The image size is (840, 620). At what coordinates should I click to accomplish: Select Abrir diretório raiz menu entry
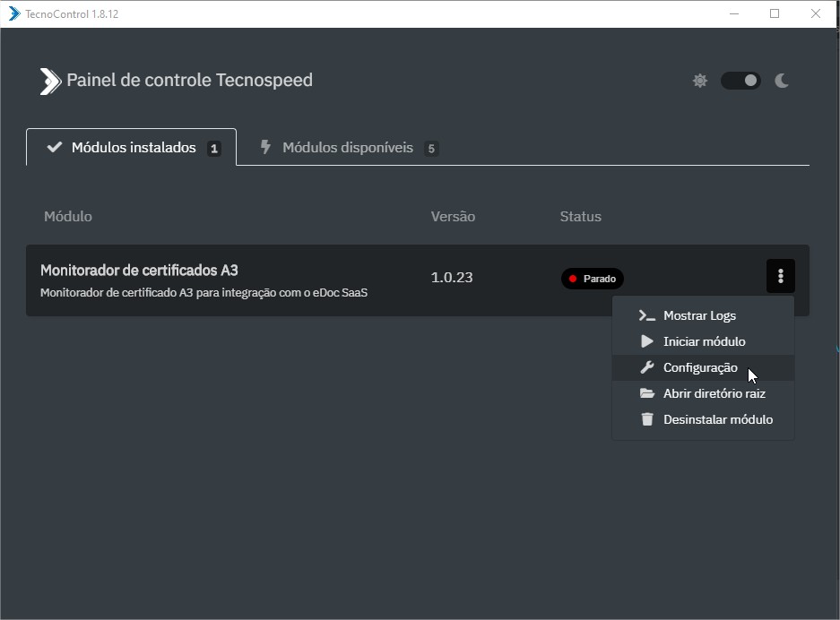[703, 393]
